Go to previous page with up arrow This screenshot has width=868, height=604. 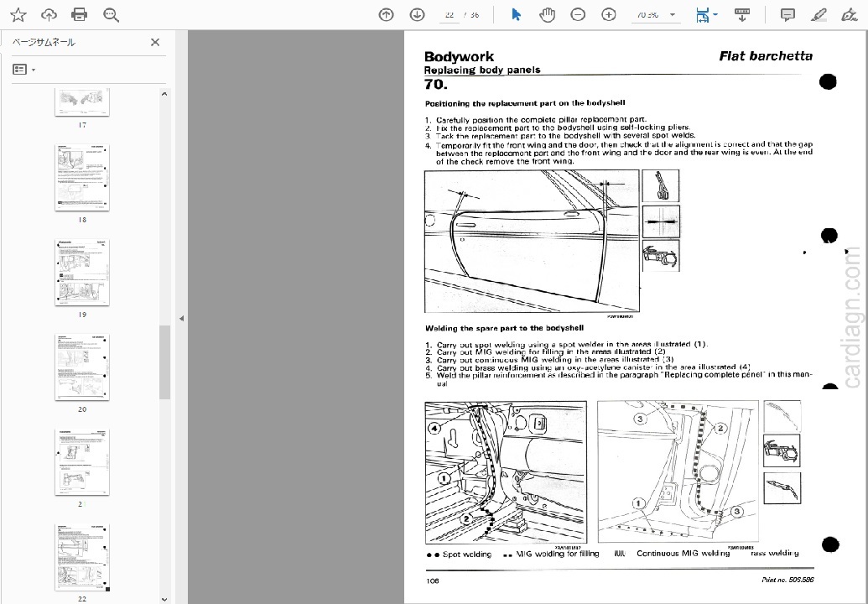click(x=386, y=15)
